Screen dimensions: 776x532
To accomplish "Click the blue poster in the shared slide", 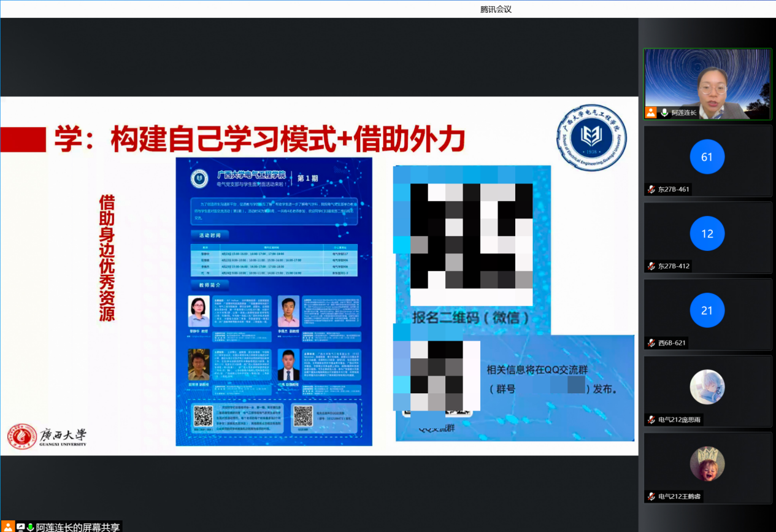I will (x=274, y=301).
